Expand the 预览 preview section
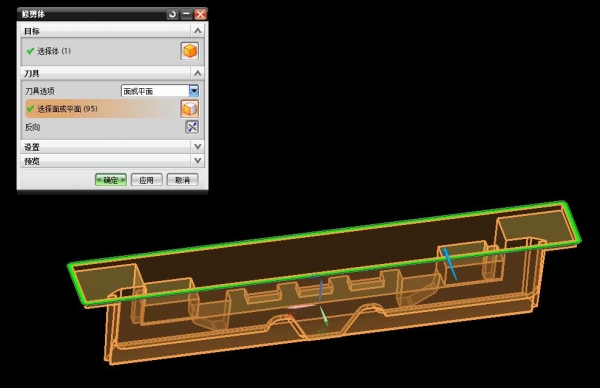The width and height of the screenshot is (600, 388). click(x=197, y=161)
